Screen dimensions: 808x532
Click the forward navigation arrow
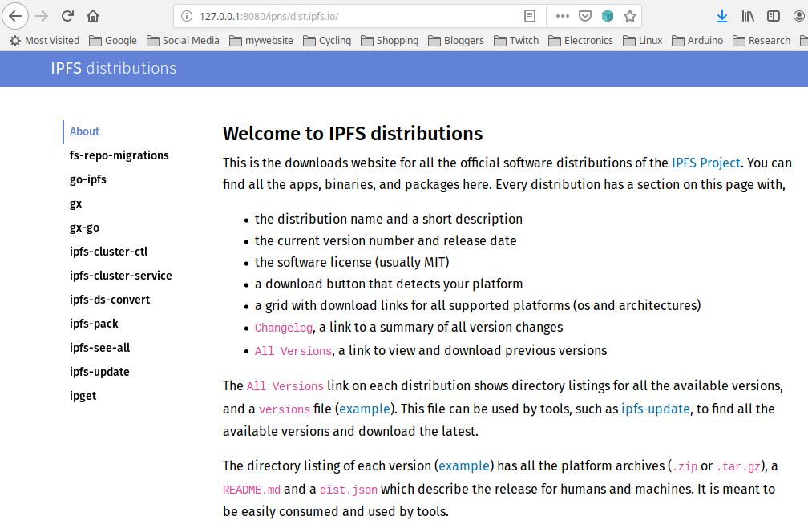click(42, 16)
